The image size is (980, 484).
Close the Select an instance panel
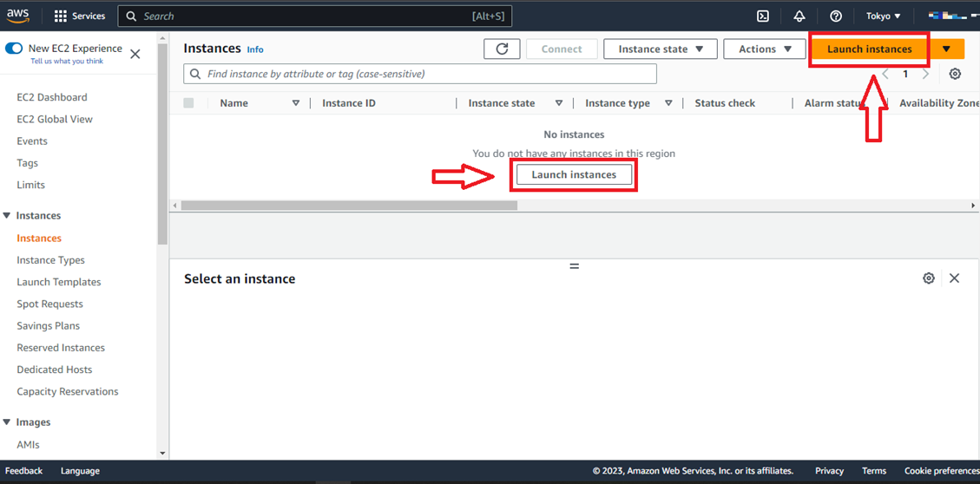[954, 278]
